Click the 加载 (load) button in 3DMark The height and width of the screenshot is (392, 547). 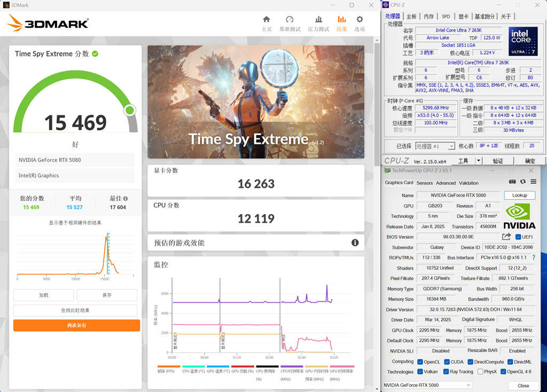[44, 295]
